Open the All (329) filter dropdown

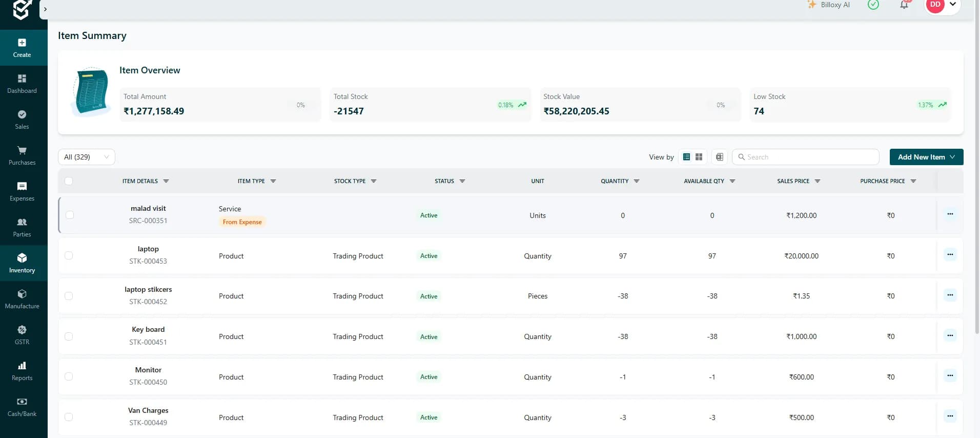coord(87,157)
